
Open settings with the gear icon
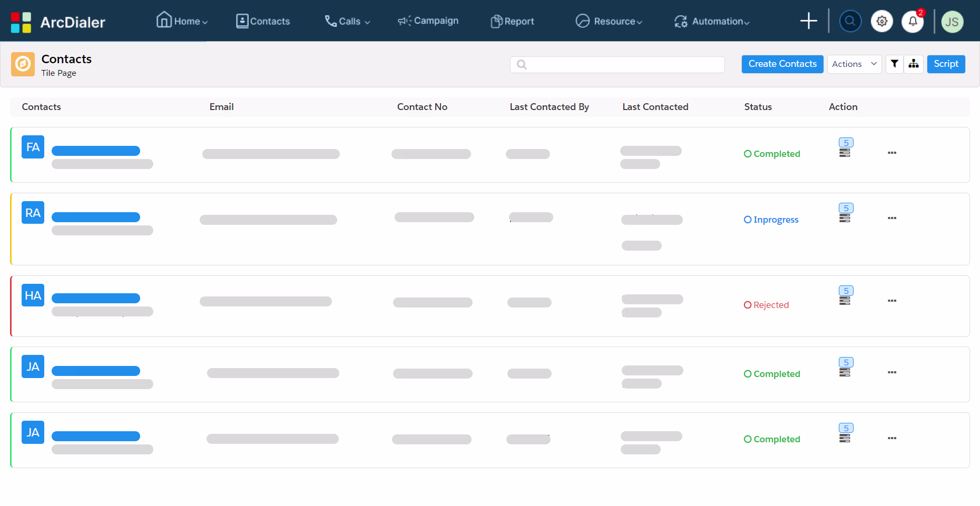tap(882, 21)
